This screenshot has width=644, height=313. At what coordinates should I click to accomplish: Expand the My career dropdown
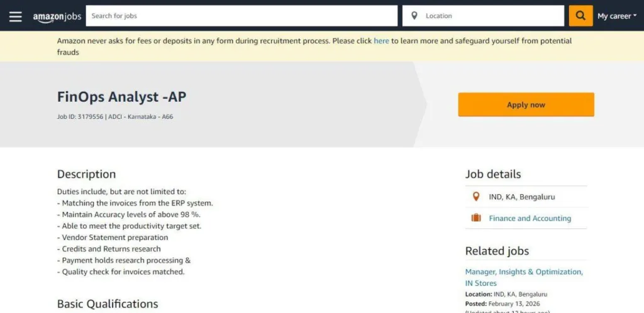tap(616, 16)
